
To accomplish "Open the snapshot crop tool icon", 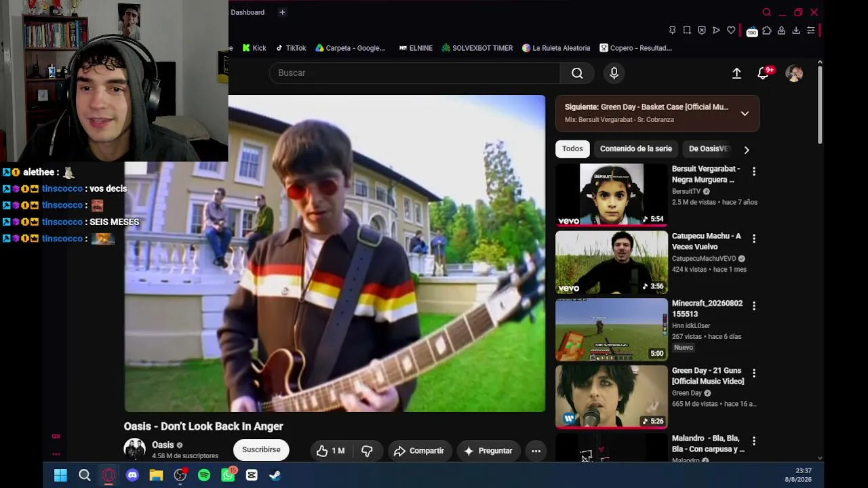I will (687, 30).
